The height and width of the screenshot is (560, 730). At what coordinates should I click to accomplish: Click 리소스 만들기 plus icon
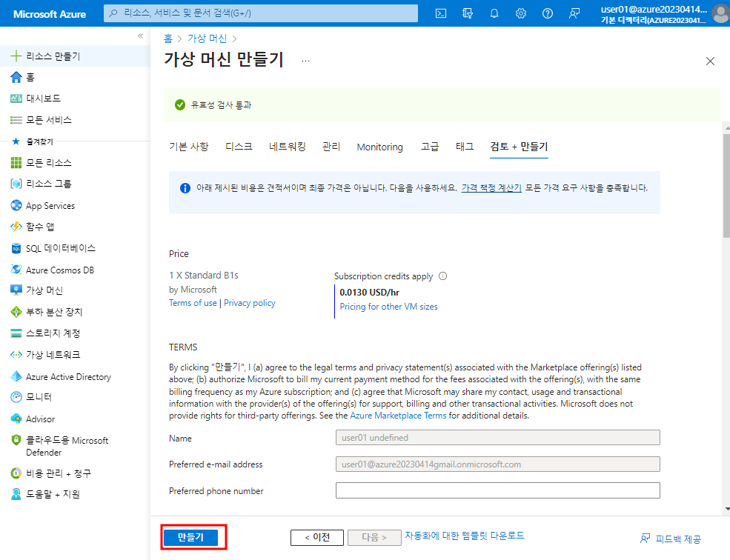tap(16, 56)
